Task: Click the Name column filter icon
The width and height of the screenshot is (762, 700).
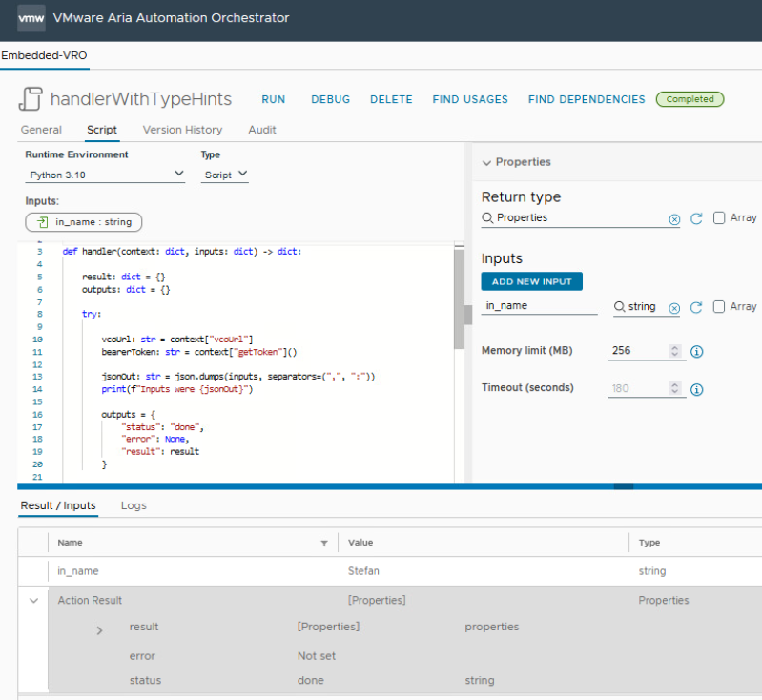Action: 324,544
